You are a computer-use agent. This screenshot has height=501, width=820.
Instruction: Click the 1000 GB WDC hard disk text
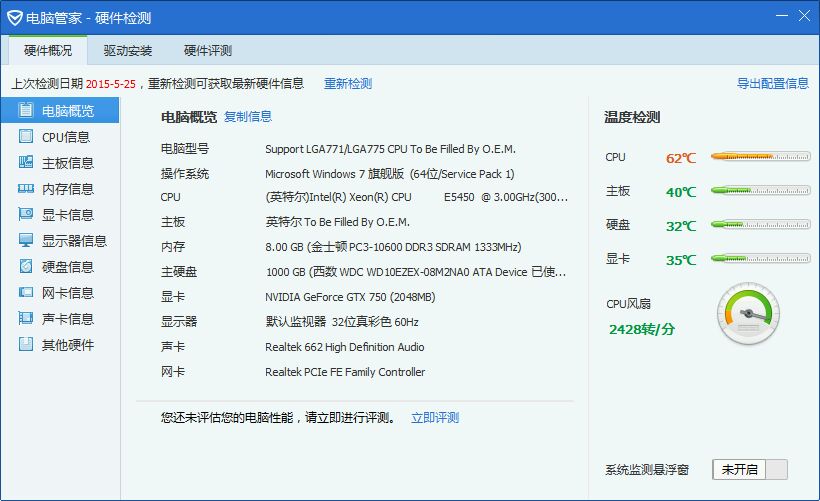416,272
